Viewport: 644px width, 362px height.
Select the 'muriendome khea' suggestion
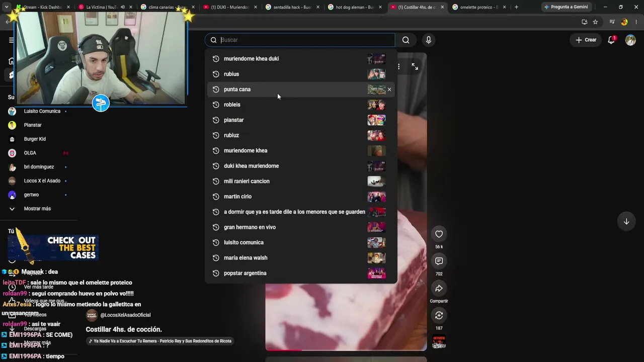pos(301,151)
